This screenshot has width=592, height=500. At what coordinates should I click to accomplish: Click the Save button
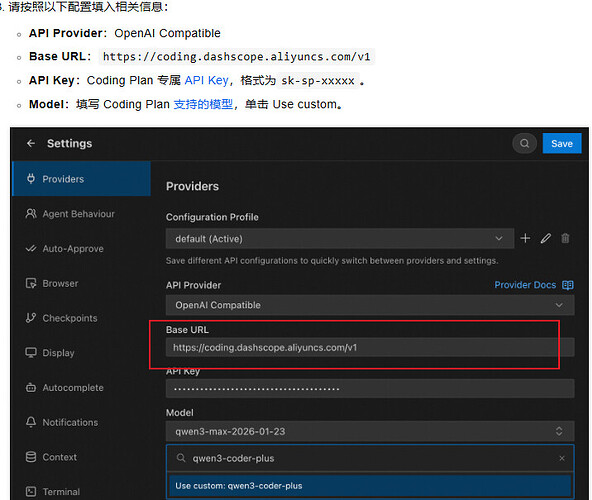[x=562, y=144]
